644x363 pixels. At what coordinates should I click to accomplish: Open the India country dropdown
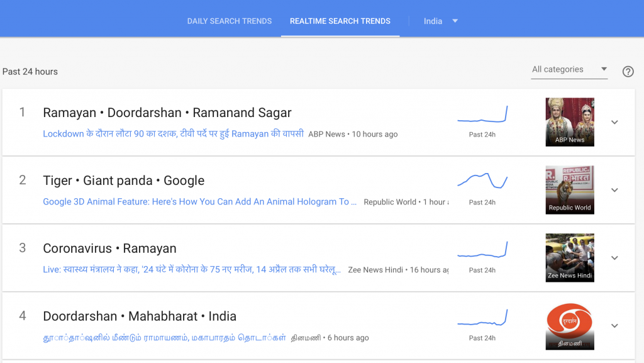pyautogui.click(x=440, y=21)
